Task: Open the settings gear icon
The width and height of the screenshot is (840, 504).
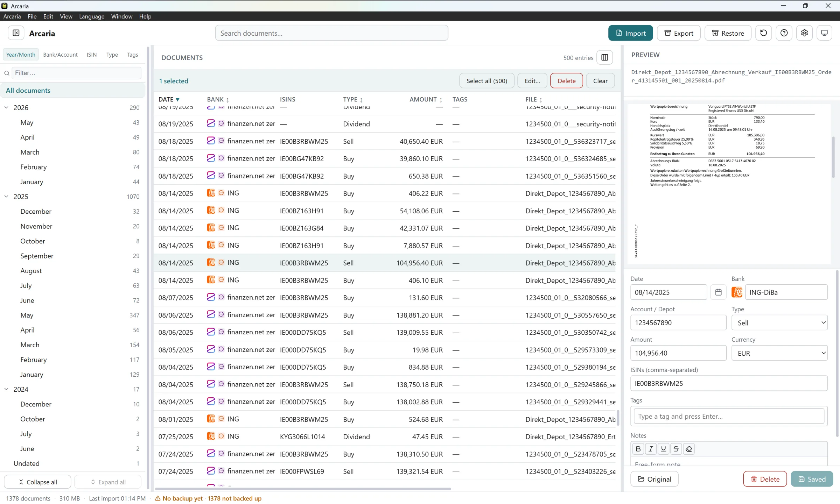Action: coord(804,33)
